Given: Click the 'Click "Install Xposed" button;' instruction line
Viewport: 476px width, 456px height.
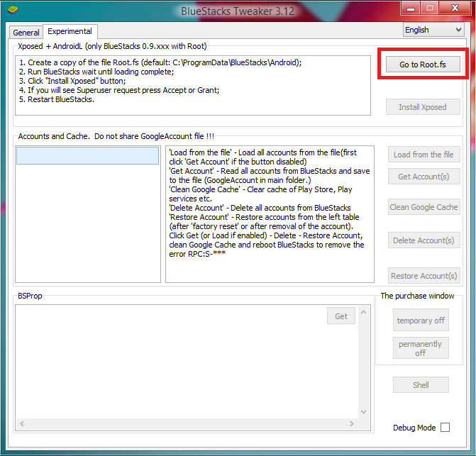Looking at the screenshot, I should point(72,81).
